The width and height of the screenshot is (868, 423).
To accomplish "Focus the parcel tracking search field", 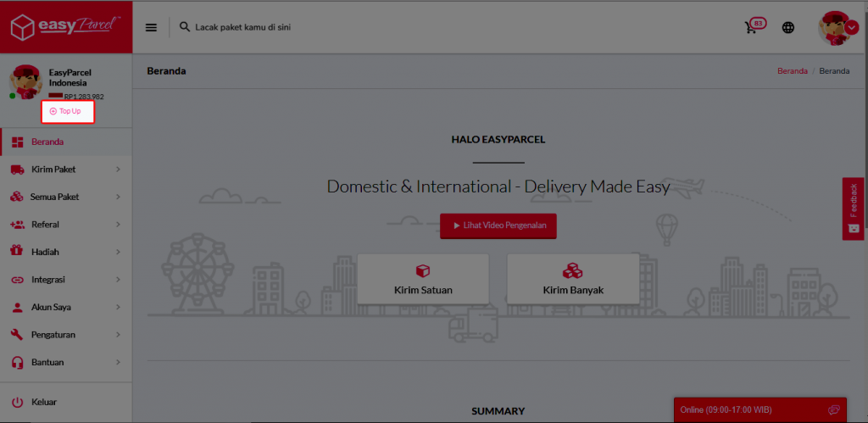I will tap(339, 27).
